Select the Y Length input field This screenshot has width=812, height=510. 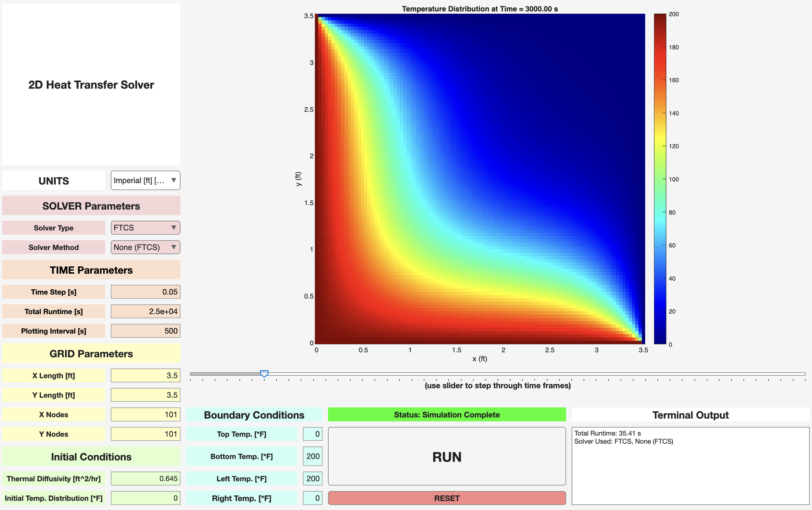[145, 395]
